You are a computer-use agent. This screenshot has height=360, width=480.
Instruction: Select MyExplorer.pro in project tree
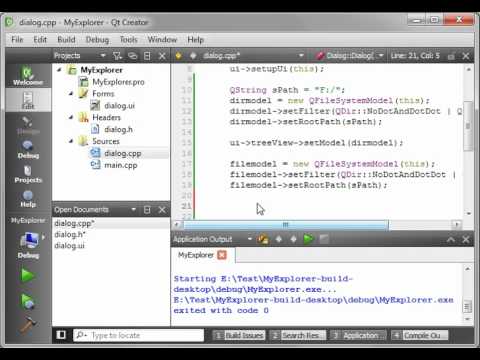118,82
